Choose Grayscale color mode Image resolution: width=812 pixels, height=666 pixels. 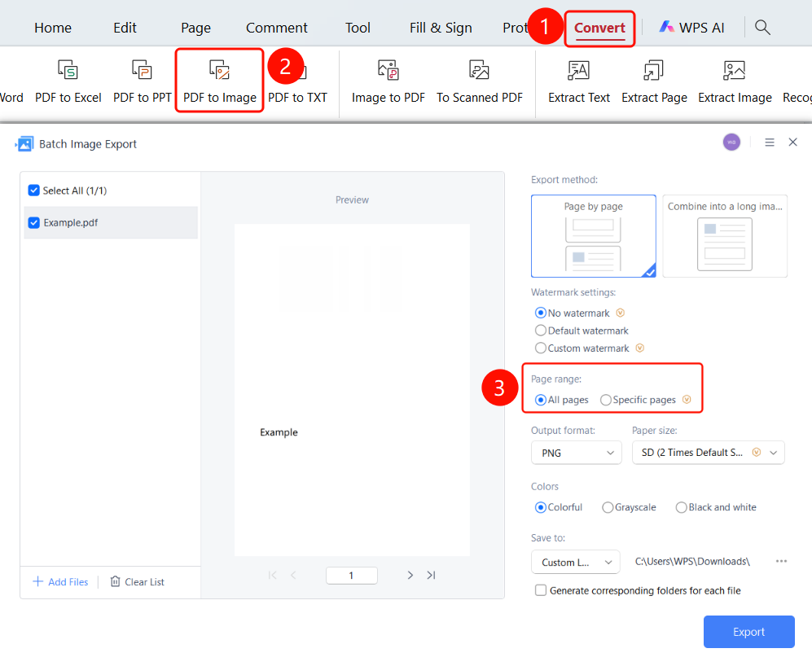608,507
